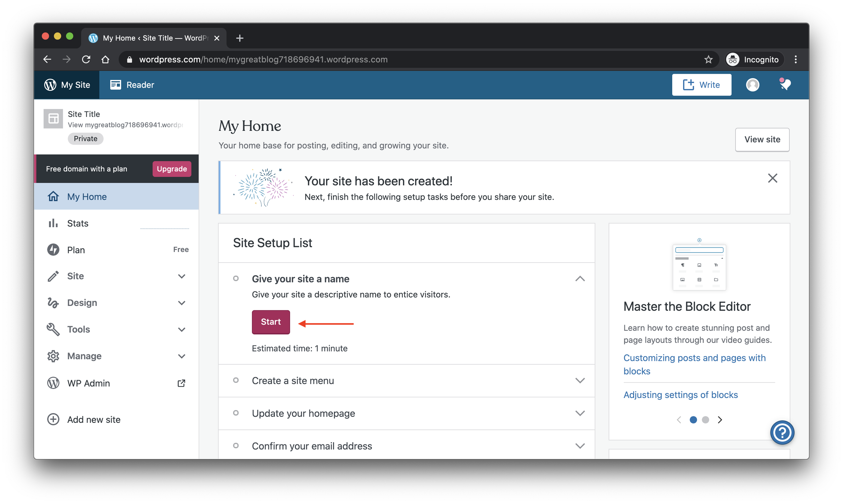
Task: Click the browser forward arrow
Action: [x=67, y=60]
